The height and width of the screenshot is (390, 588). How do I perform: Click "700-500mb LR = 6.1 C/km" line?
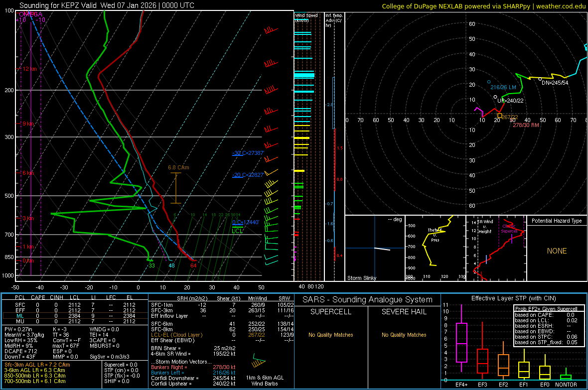(35, 382)
